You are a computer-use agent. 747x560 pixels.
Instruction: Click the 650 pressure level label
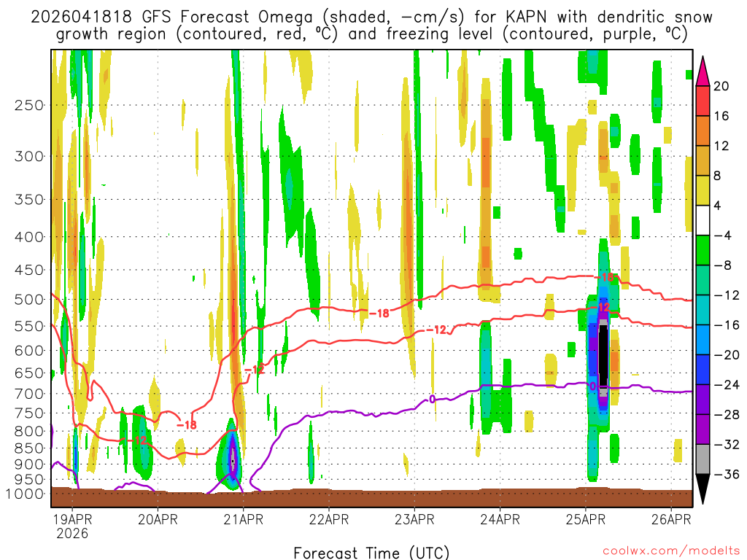(29, 373)
